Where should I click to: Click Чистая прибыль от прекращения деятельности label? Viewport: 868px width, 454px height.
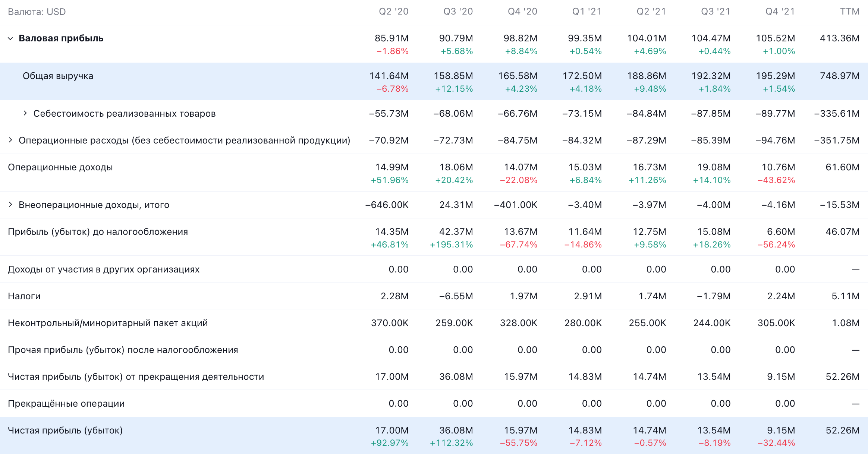click(136, 377)
